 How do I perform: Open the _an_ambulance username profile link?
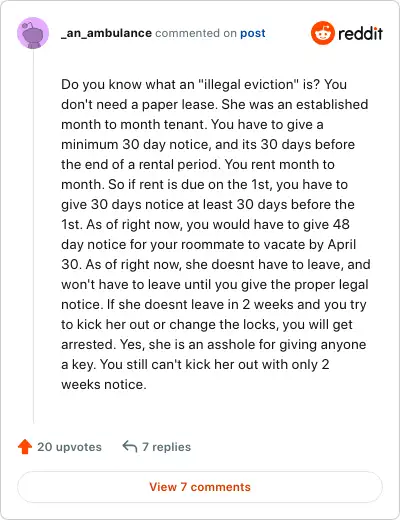point(106,33)
